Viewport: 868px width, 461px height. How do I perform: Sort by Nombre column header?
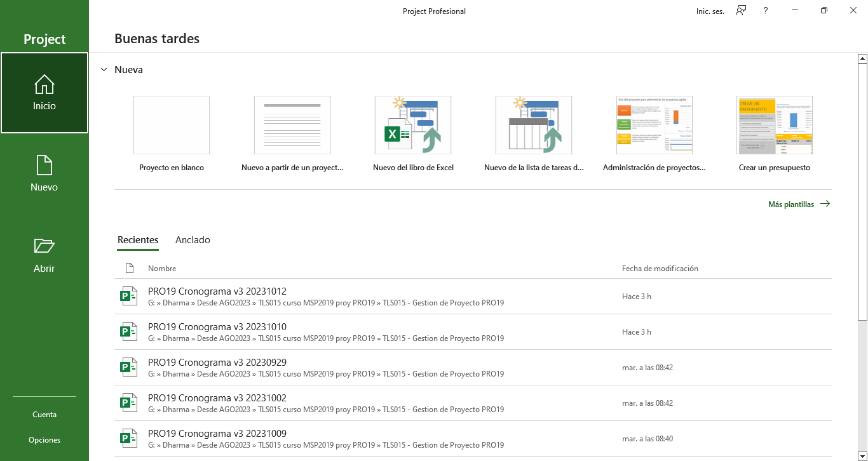[x=162, y=269]
